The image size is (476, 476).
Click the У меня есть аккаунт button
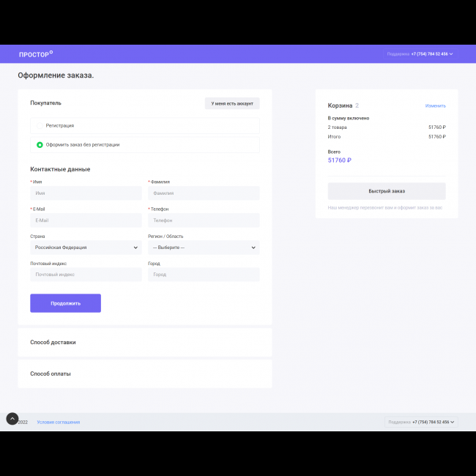pyautogui.click(x=232, y=104)
